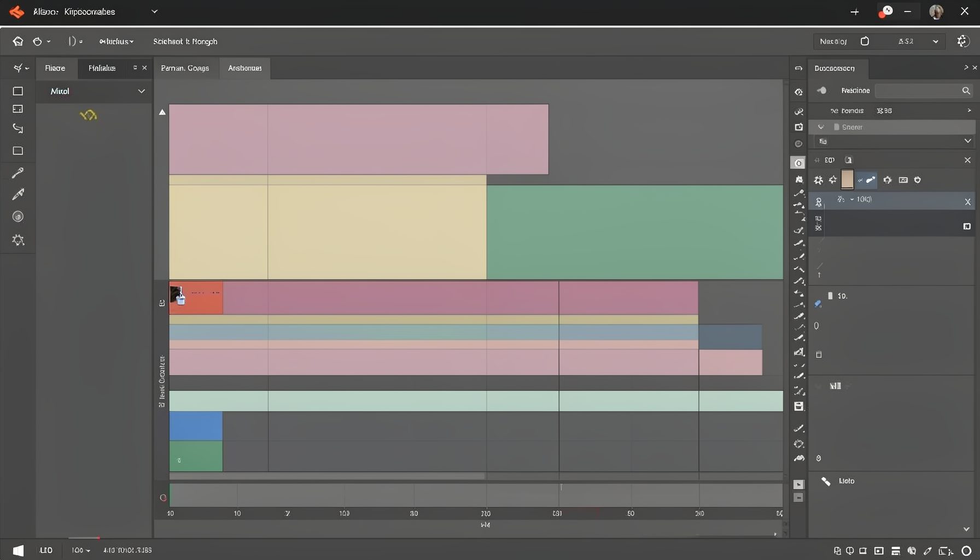The height and width of the screenshot is (560, 980).
Task: Click the plus icon in the title bar
Action: (x=855, y=11)
